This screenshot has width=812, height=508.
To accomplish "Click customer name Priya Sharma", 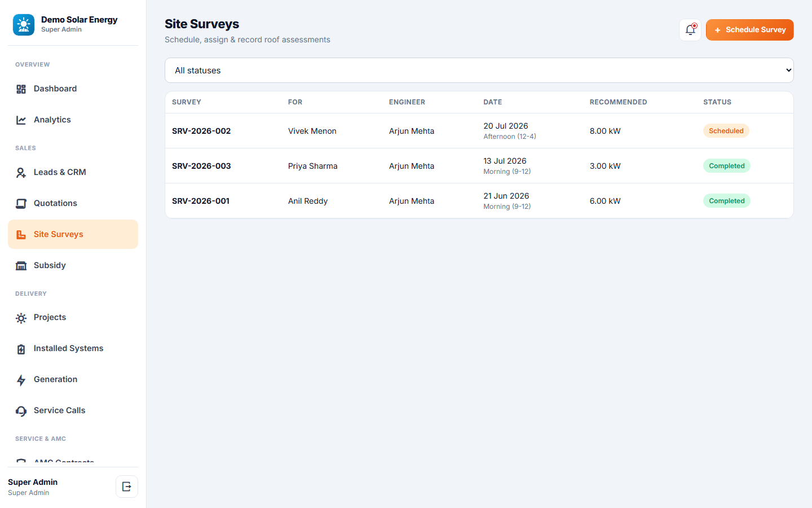I will pos(313,166).
